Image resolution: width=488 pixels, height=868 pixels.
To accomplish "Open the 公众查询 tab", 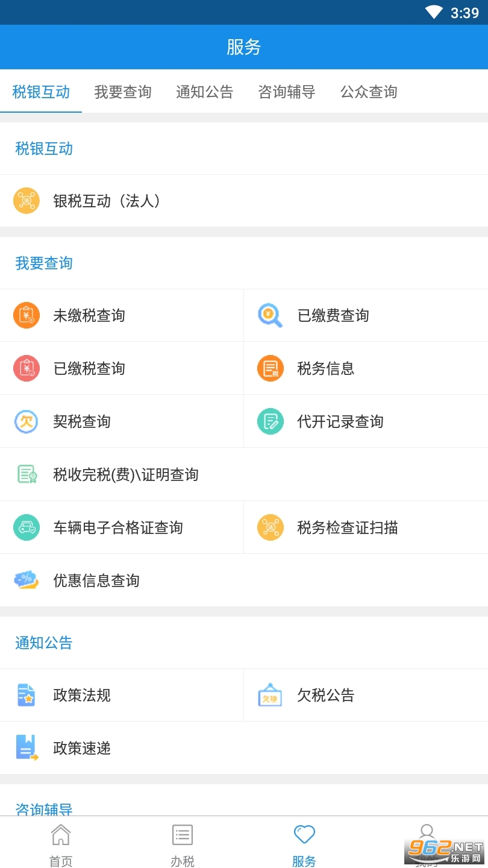I will coord(369,92).
